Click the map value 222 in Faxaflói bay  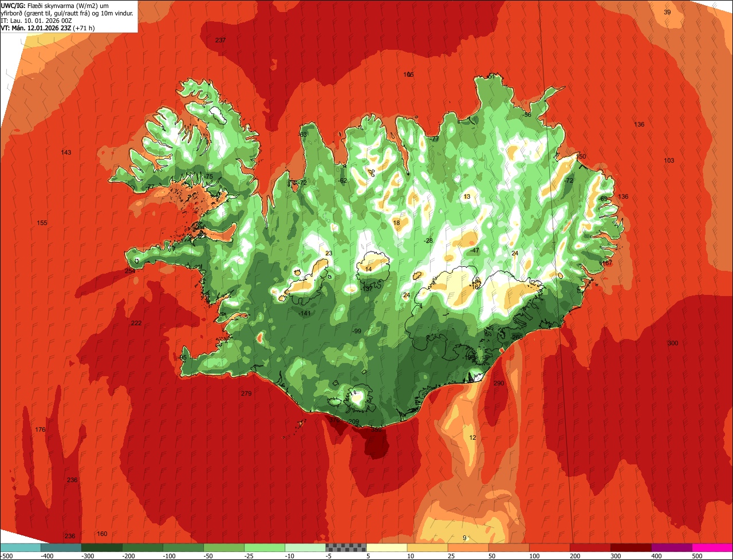pos(136,323)
